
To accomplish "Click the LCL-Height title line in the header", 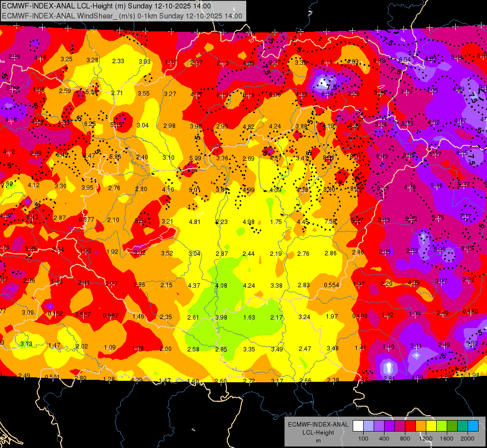I will (x=106, y=6).
